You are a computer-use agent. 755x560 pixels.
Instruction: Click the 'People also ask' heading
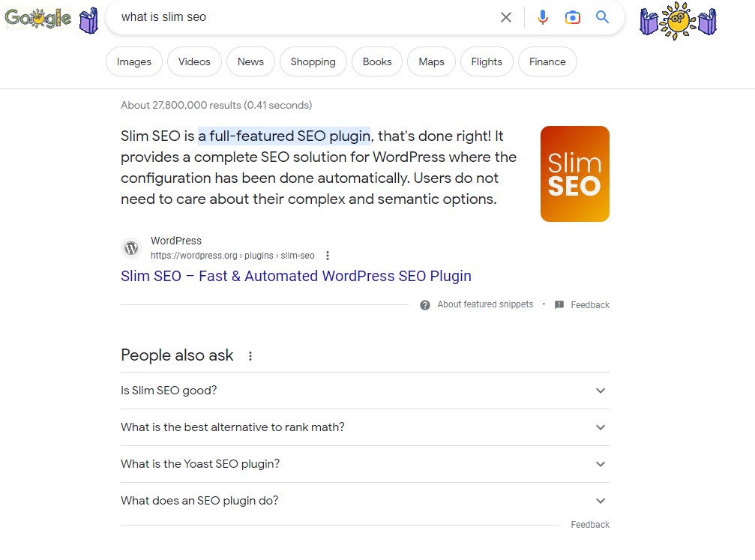point(177,355)
